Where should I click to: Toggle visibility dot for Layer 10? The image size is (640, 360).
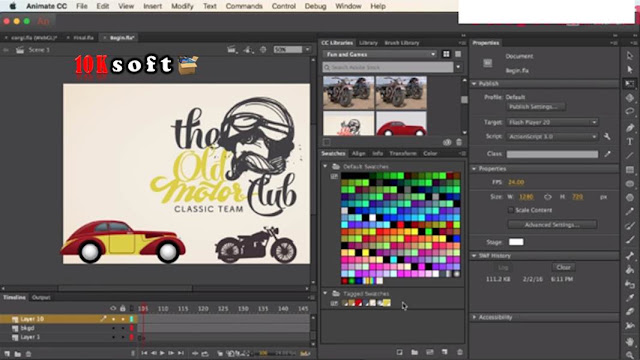(113, 319)
